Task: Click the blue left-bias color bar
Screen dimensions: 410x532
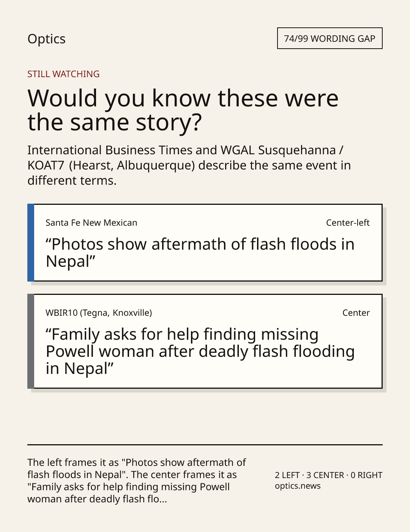Action: coord(31,243)
